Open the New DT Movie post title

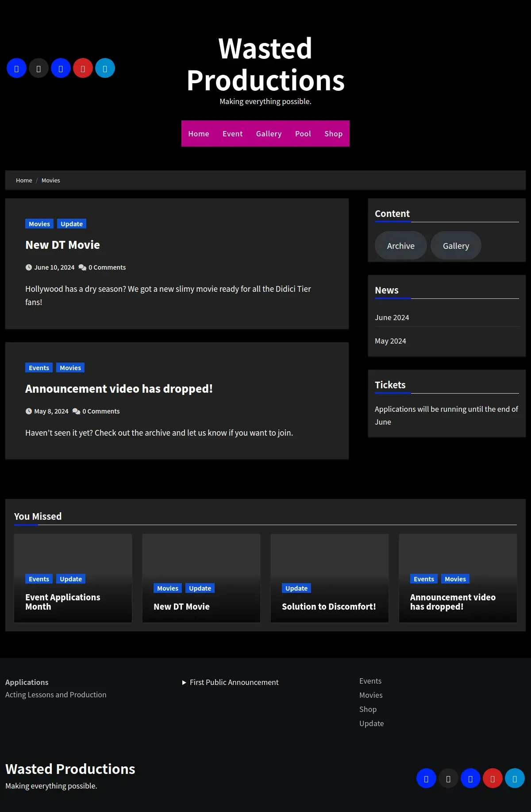[x=62, y=245]
